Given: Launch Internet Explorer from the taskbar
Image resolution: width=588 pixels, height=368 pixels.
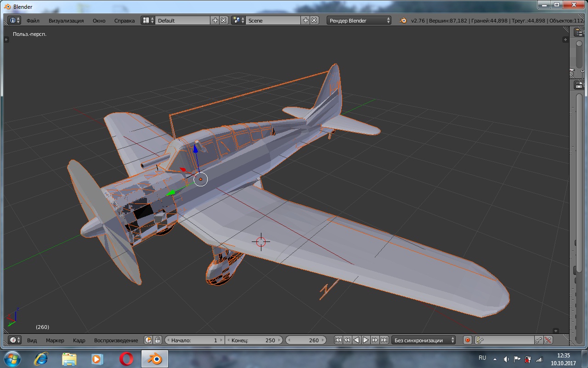Looking at the screenshot, I should click(40, 359).
